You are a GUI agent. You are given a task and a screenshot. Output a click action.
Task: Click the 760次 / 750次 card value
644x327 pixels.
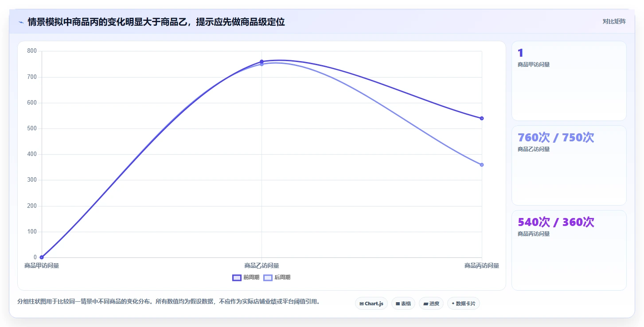click(x=556, y=138)
